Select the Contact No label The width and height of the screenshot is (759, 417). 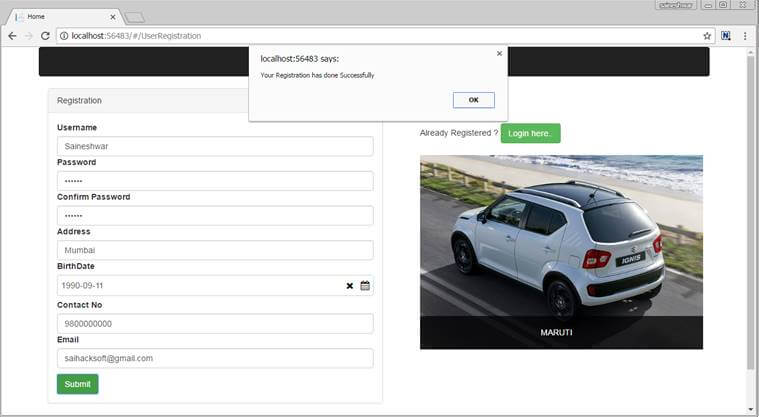coord(79,305)
